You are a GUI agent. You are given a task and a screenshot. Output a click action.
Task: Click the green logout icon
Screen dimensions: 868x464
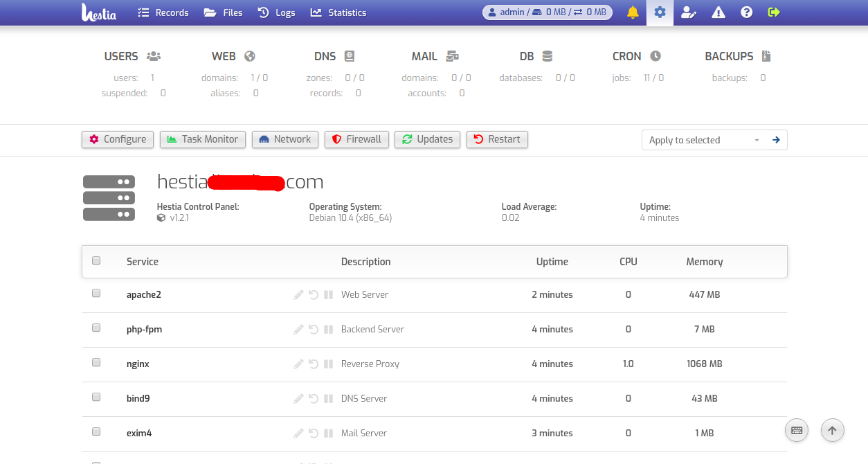pyautogui.click(x=774, y=12)
